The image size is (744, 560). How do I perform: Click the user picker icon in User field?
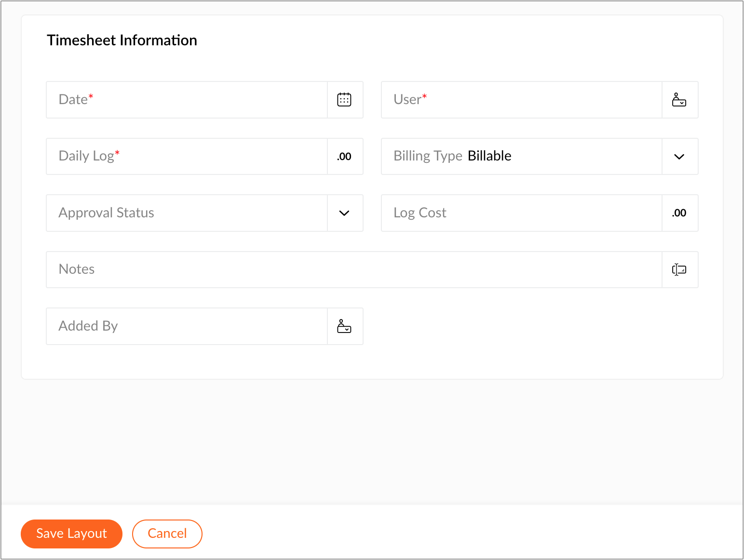[x=679, y=100]
